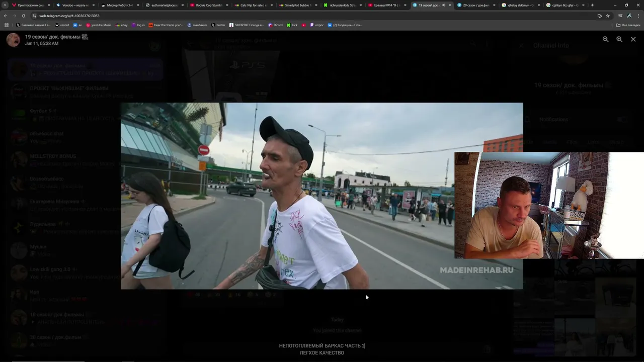Close the Криптоказино tab

coord(49,5)
